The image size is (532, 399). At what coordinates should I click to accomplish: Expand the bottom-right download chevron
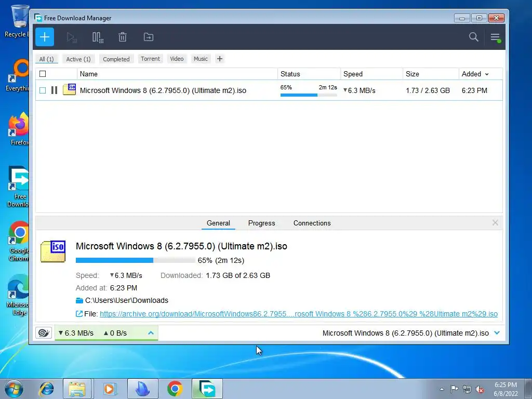[497, 333]
